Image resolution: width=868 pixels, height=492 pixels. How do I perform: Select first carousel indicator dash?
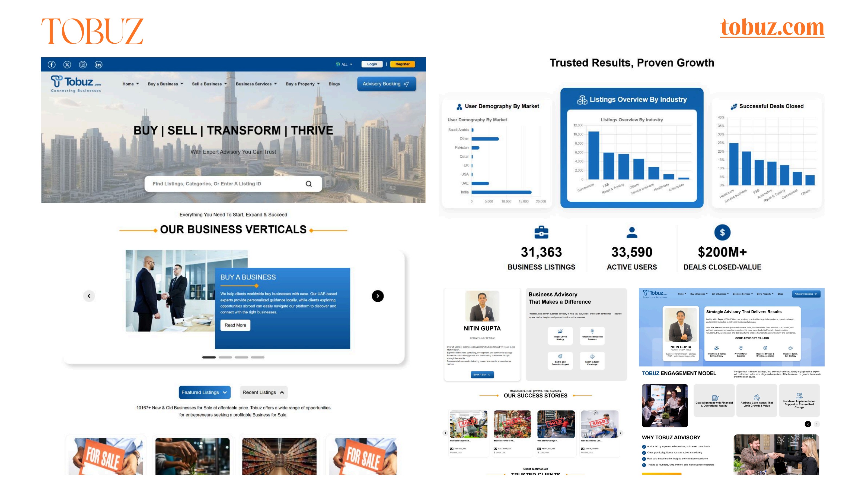point(209,357)
